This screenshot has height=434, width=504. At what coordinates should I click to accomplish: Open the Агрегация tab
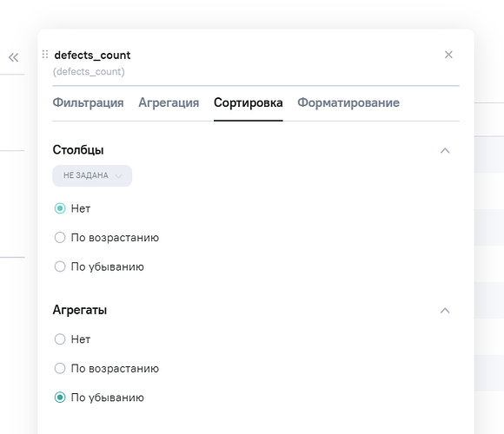pos(169,102)
